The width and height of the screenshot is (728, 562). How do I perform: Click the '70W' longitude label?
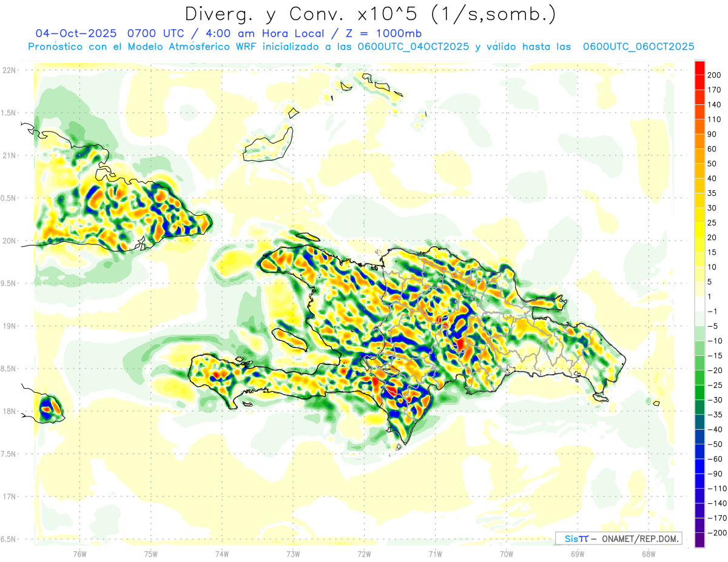coord(506,553)
